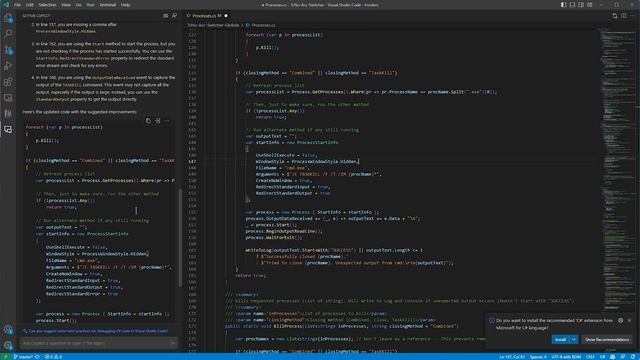Open the View menu
The image size is (640, 360).
pos(66,5)
